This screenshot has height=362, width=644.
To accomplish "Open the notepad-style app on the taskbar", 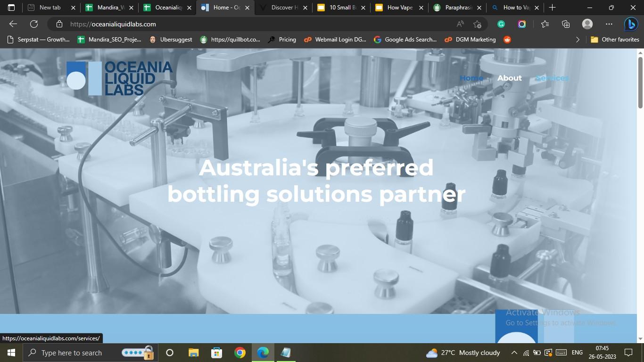I will click(x=286, y=353).
